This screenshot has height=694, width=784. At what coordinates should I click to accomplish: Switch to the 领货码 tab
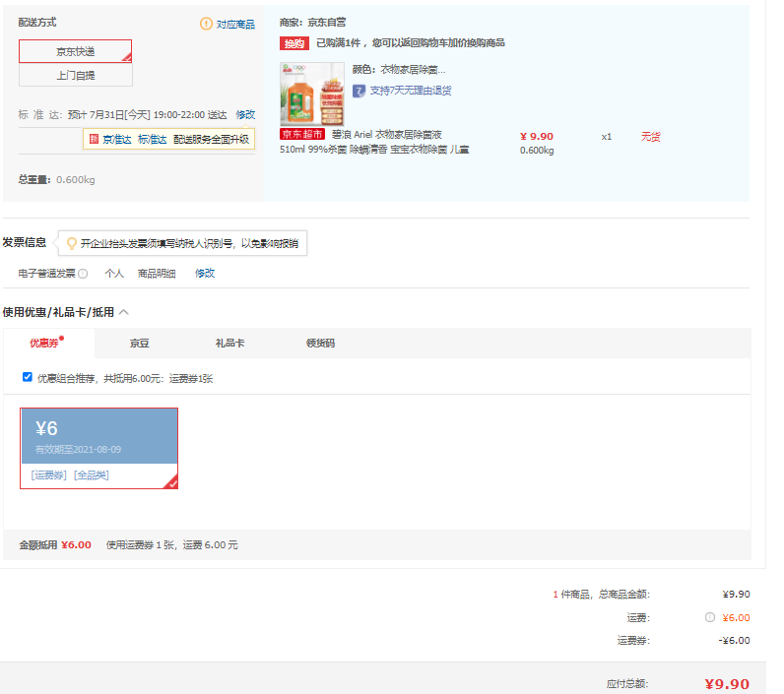tap(320, 344)
